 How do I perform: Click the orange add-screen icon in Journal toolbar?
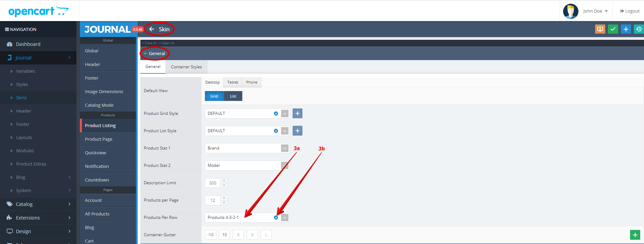point(600,29)
